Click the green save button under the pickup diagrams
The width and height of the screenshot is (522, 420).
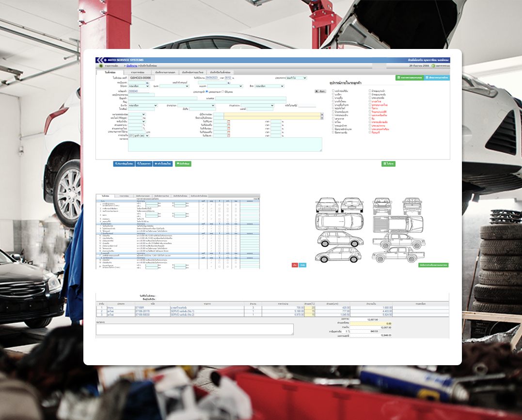433,265
